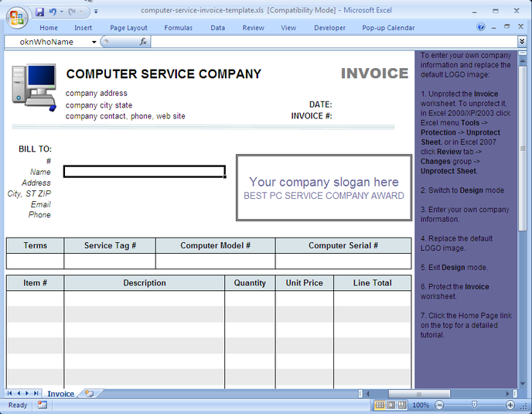Open the Office Button menu
532x414 pixels.
click(x=17, y=17)
